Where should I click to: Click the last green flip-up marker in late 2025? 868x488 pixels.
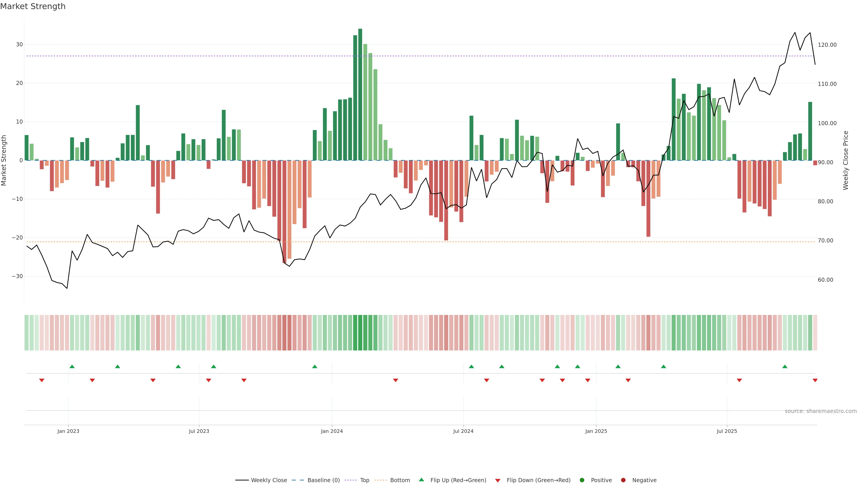tap(785, 366)
